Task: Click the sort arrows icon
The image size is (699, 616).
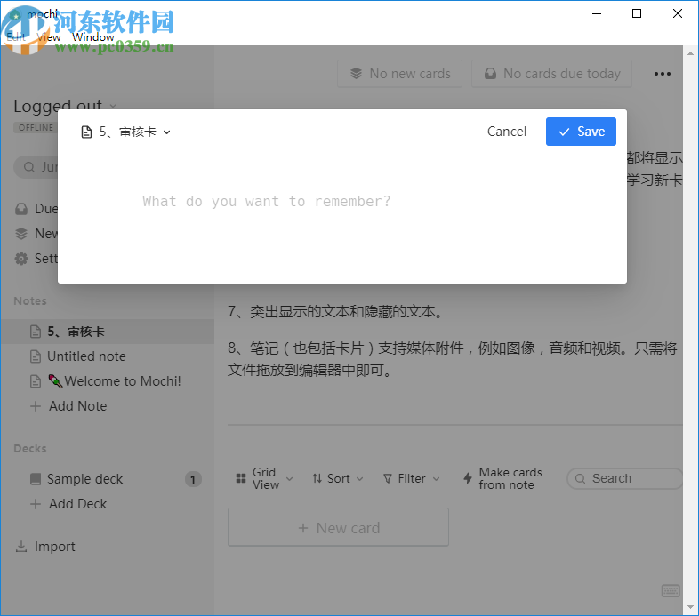Action: tap(317, 479)
